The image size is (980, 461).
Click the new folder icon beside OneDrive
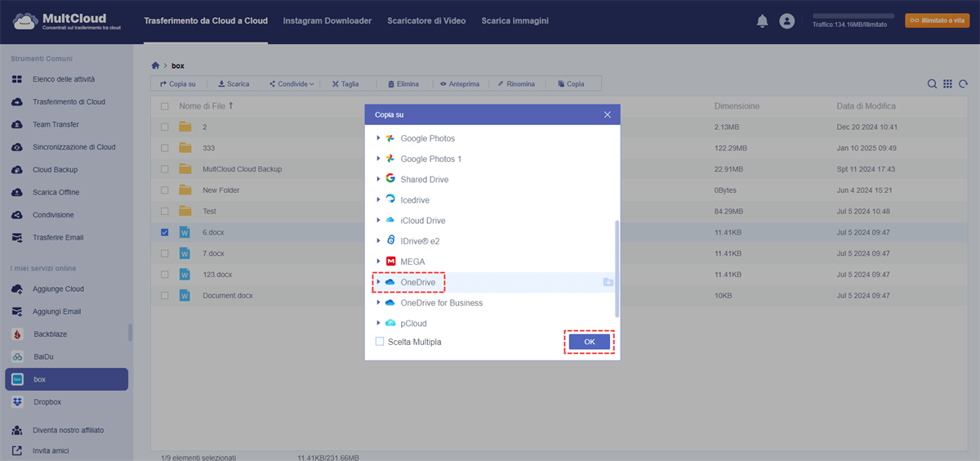608,282
